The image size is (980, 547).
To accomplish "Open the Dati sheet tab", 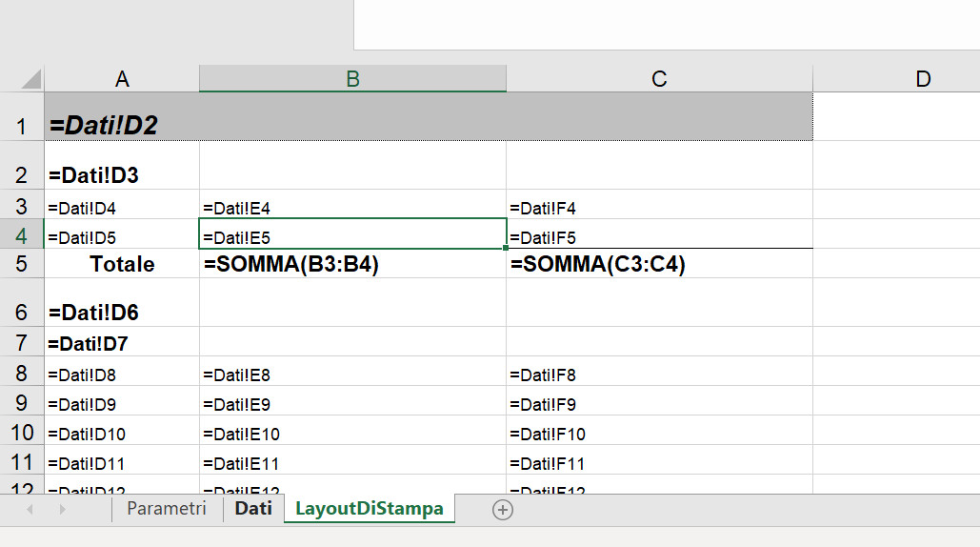I will click(x=253, y=508).
